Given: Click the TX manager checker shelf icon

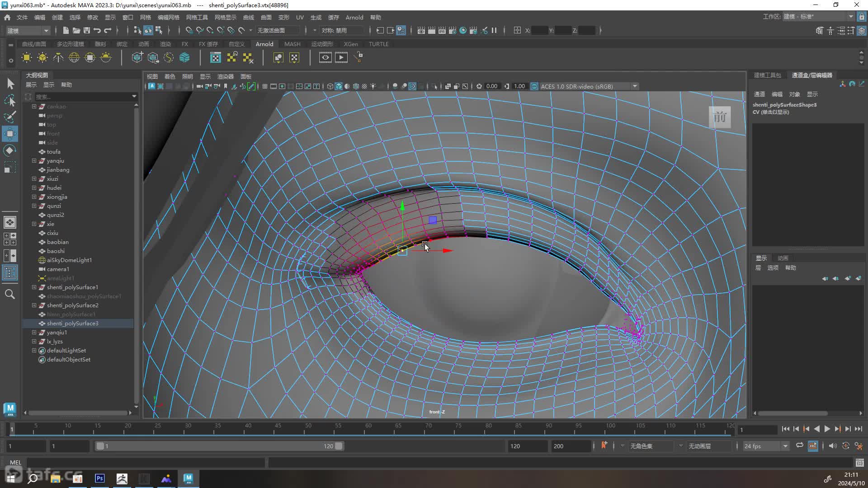Looking at the screenshot, I should (x=216, y=57).
